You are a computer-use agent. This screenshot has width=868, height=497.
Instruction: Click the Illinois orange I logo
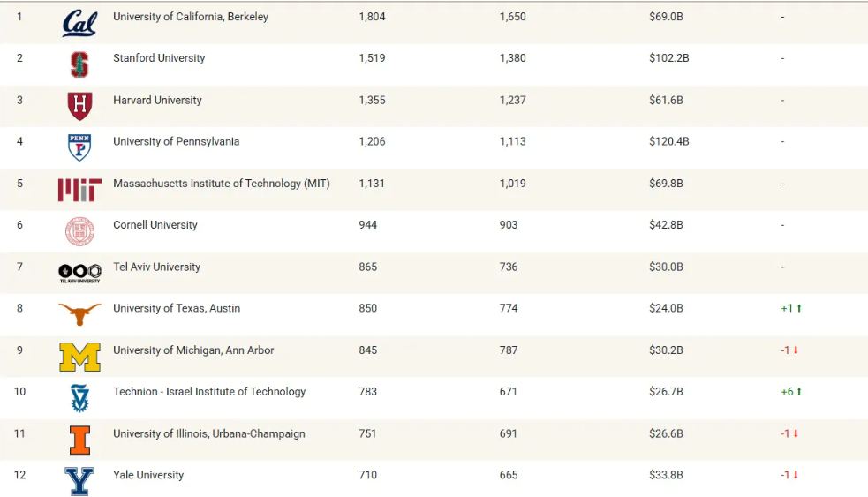pyautogui.click(x=79, y=440)
